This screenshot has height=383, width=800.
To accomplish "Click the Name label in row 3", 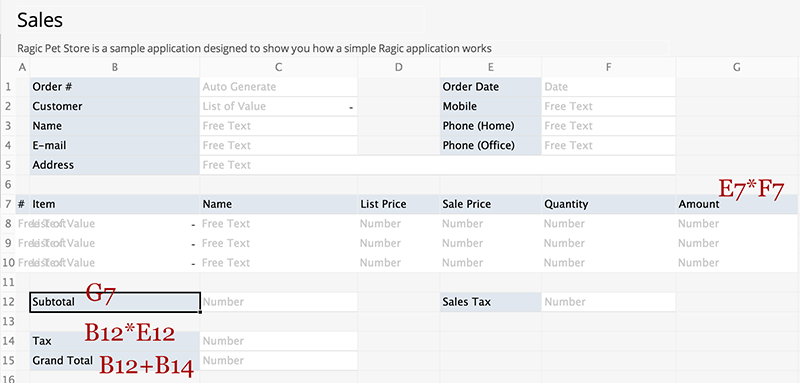I will [x=115, y=125].
